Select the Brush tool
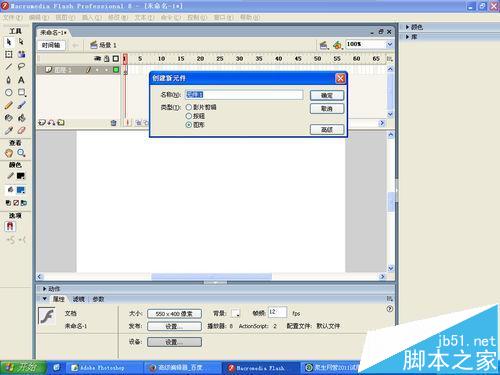 click(x=21, y=105)
